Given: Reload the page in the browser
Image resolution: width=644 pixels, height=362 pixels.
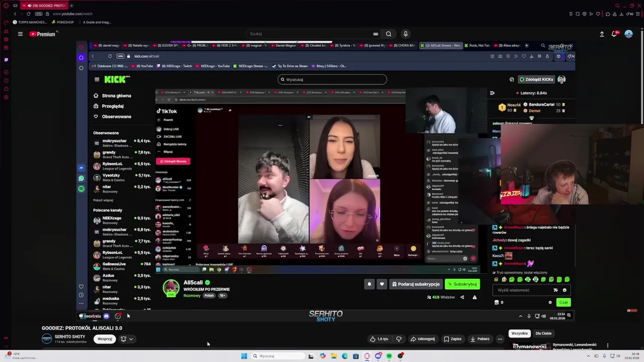Looking at the screenshot, I should click(28, 14).
